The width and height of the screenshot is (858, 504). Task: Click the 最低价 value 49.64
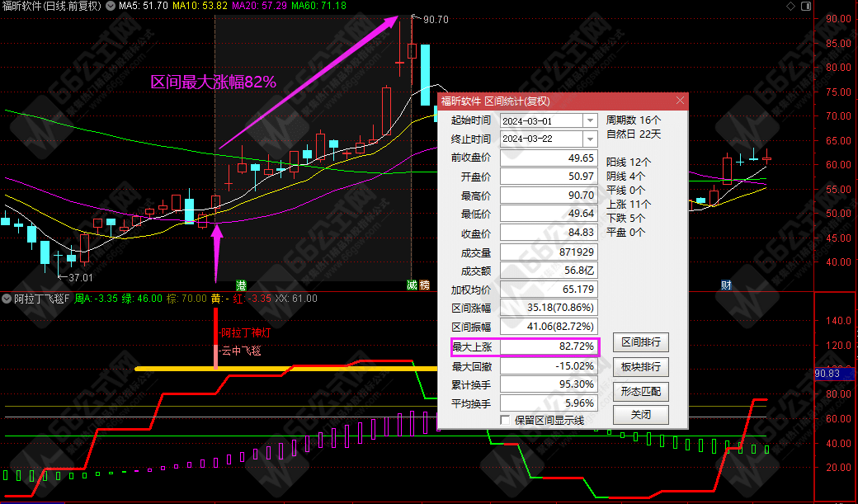point(549,214)
